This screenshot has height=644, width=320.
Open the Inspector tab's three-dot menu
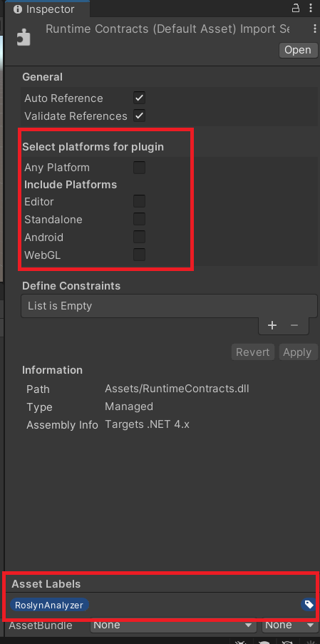pos(311,9)
